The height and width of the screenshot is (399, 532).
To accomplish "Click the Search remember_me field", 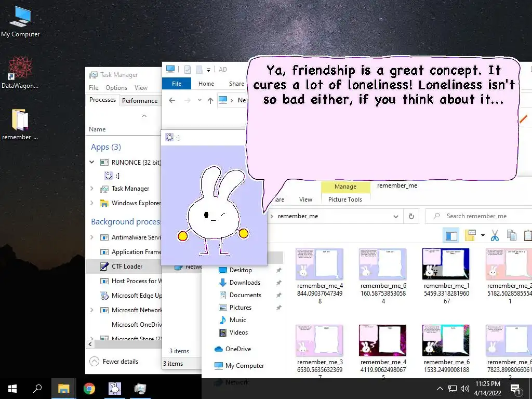I will (478, 216).
